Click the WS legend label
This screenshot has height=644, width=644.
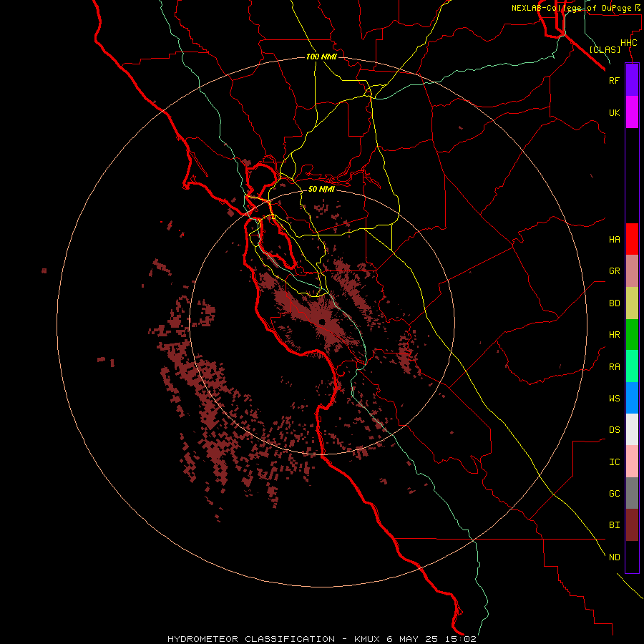tap(614, 399)
